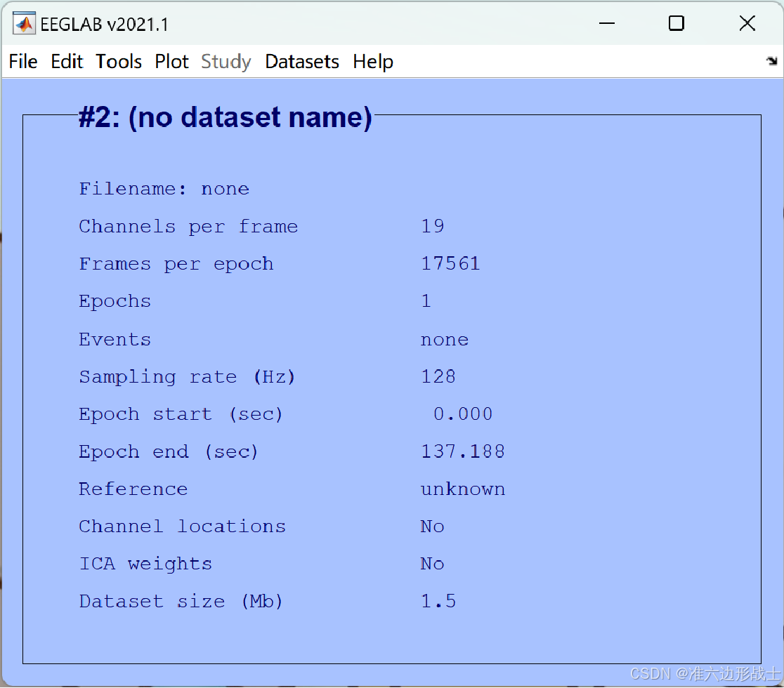The height and width of the screenshot is (688, 784).
Task: Click the 'Filename: none' line
Action: tap(164, 189)
